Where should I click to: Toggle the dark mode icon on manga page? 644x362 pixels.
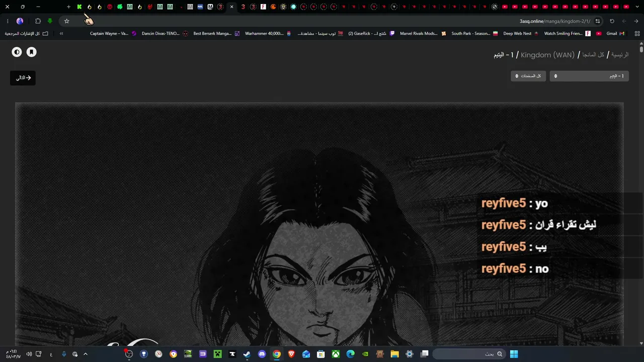coord(17,52)
